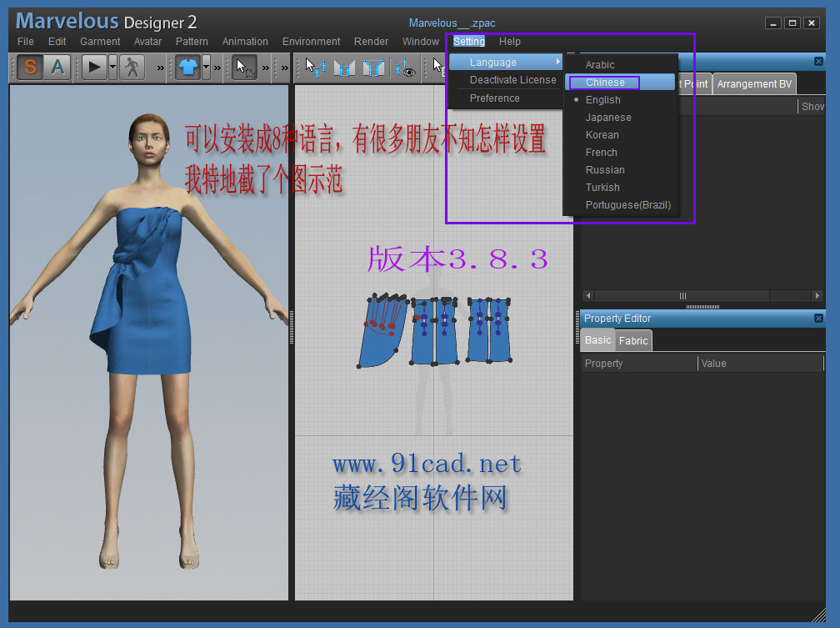
Task: Click the blue T-shirt garment icon
Action: (x=188, y=67)
